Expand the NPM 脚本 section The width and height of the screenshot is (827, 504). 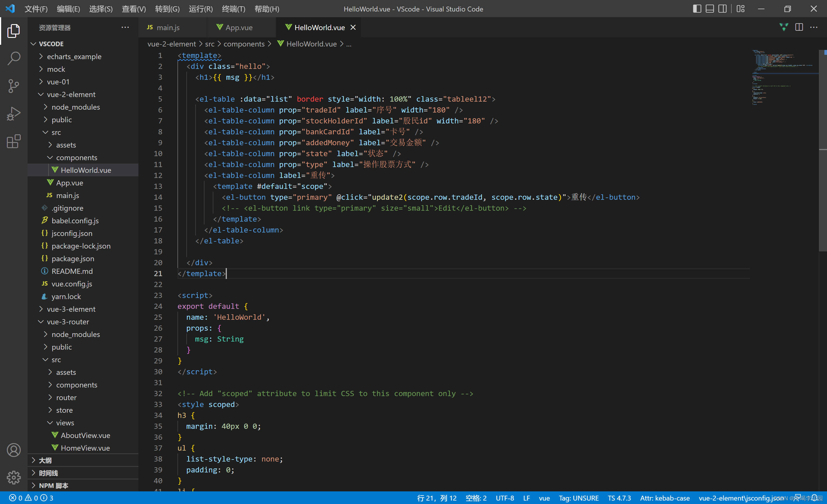tap(53, 485)
